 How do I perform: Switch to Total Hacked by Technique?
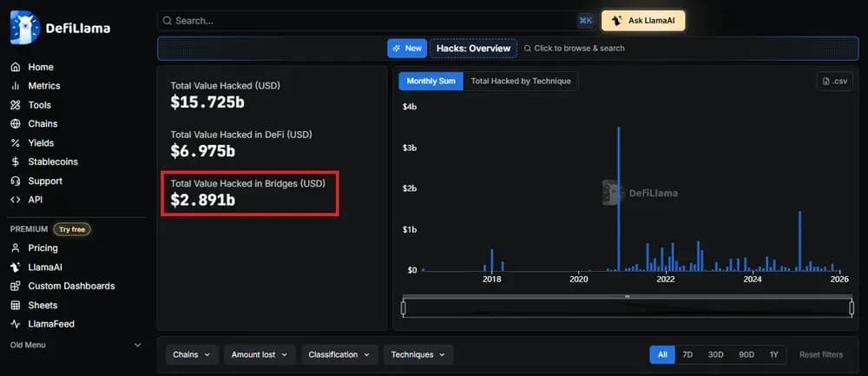pyautogui.click(x=520, y=81)
